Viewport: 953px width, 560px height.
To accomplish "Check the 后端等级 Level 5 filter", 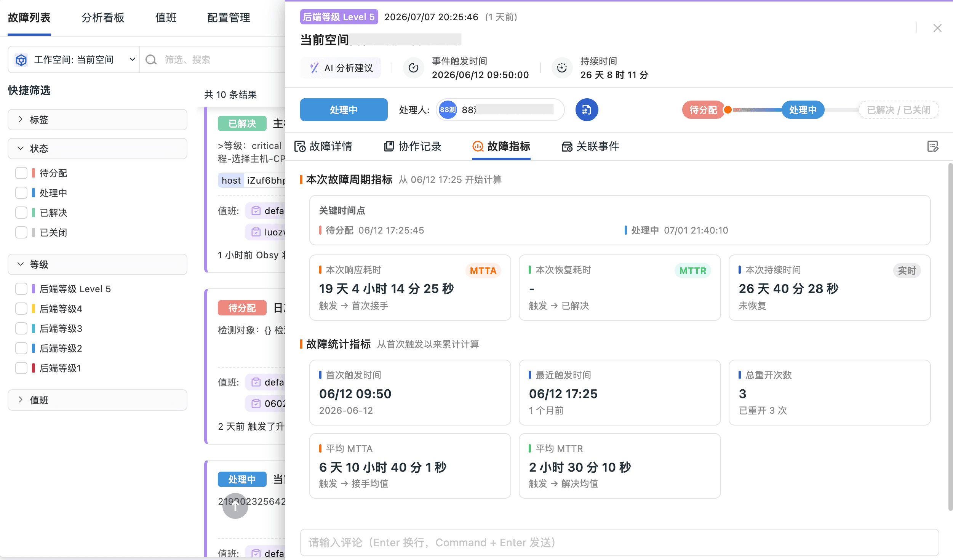I will coord(21,289).
